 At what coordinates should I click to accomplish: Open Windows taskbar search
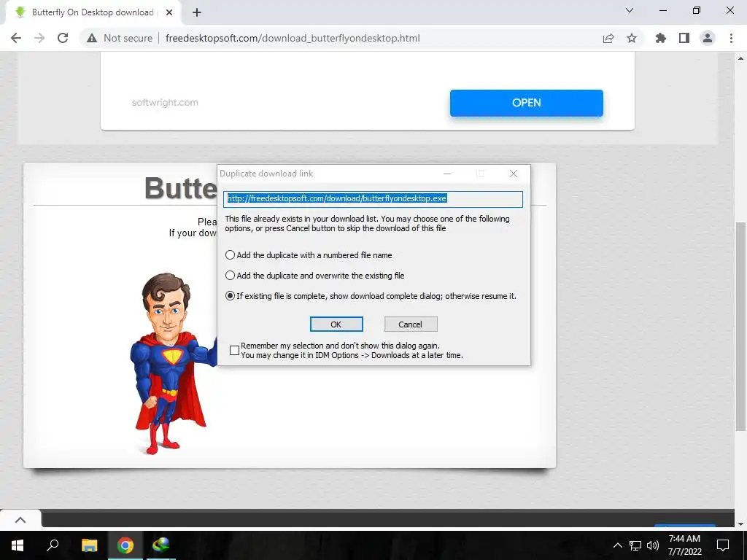point(53,545)
